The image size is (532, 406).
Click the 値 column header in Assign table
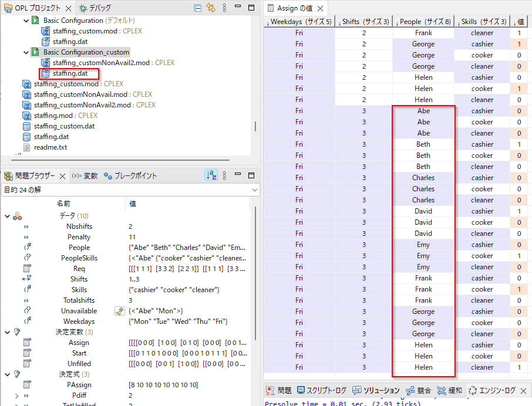tap(519, 22)
